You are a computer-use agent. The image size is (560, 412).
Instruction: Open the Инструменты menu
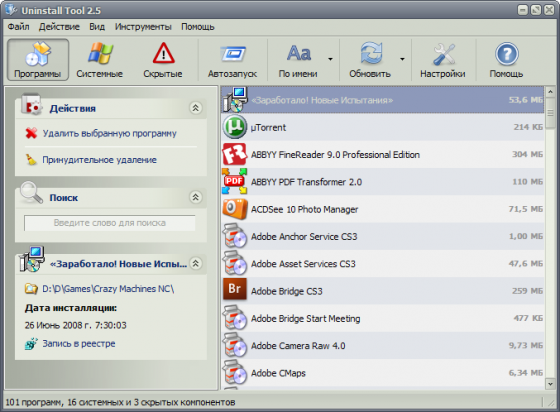[x=143, y=27]
